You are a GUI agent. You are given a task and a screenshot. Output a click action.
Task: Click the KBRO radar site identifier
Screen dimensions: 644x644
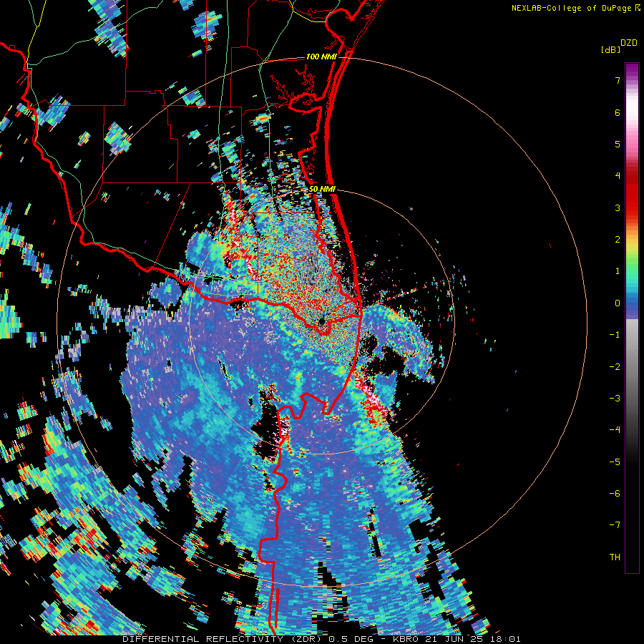point(406,639)
